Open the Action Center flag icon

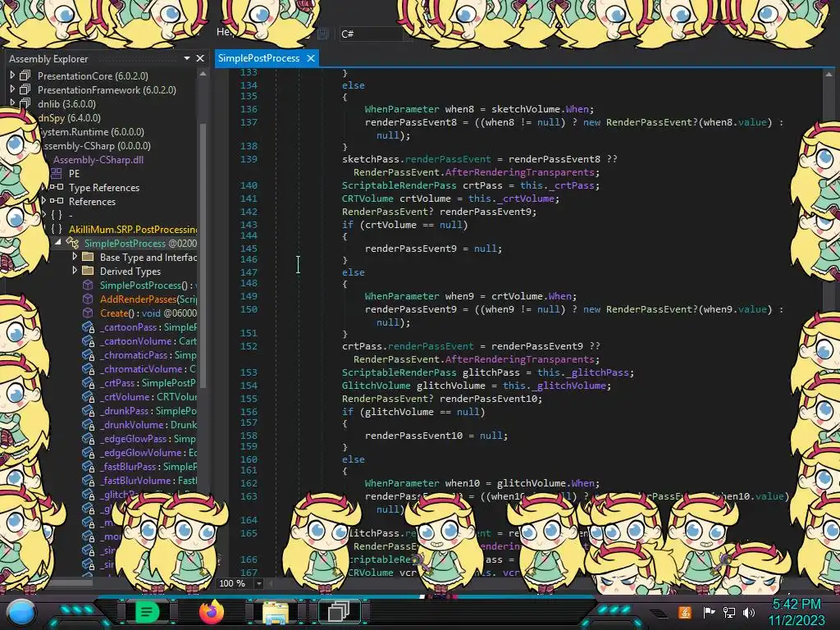(x=709, y=612)
